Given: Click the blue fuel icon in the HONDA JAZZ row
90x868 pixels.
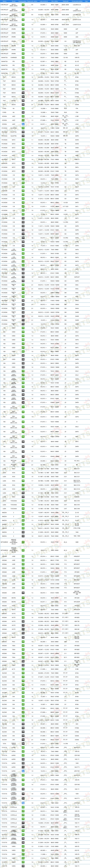Looking at the screenshot, I should (23, 124).
